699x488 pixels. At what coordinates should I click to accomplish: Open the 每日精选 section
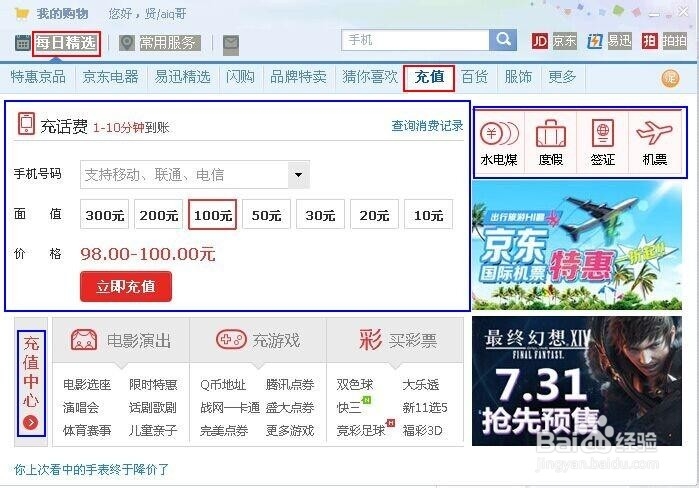click(x=66, y=43)
